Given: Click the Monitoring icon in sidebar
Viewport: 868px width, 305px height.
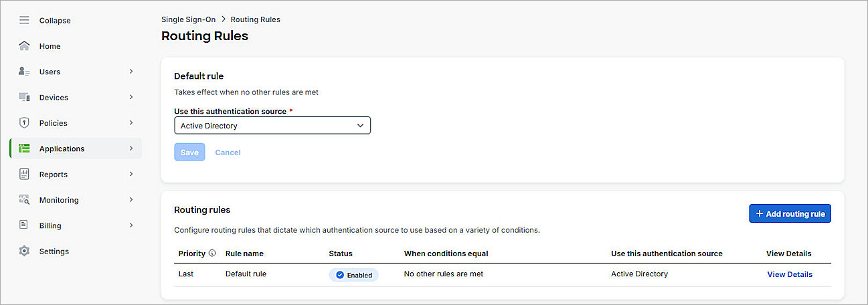Looking at the screenshot, I should coord(24,200).
